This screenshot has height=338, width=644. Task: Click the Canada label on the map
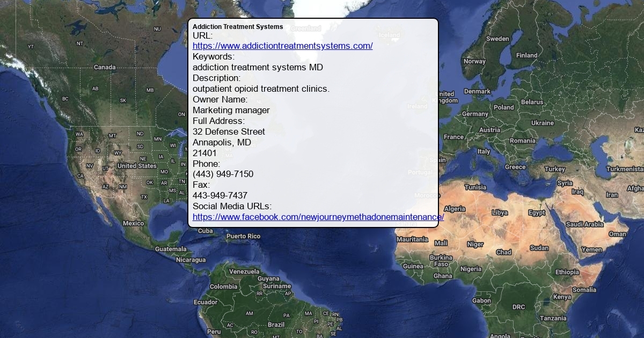pos(105,67)
